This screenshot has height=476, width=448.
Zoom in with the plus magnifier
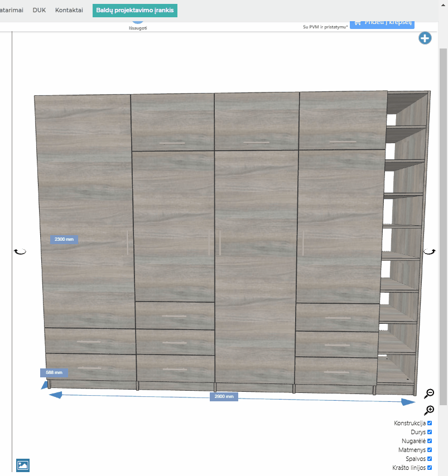[x=429, y=410]
